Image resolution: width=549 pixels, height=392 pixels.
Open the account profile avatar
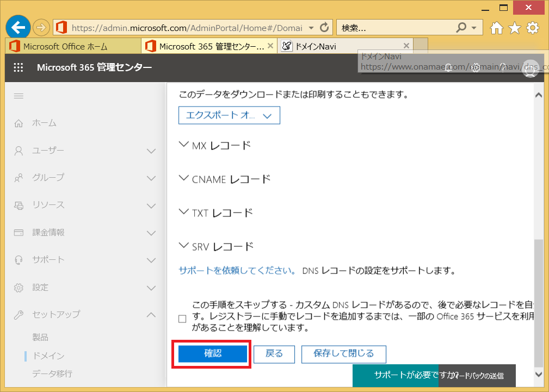tap(530, 70)
